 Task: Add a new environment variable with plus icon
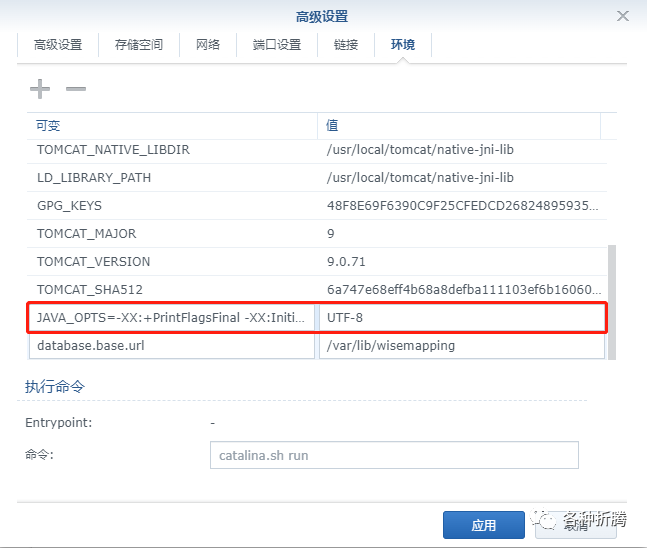click(x=40, y=89)
